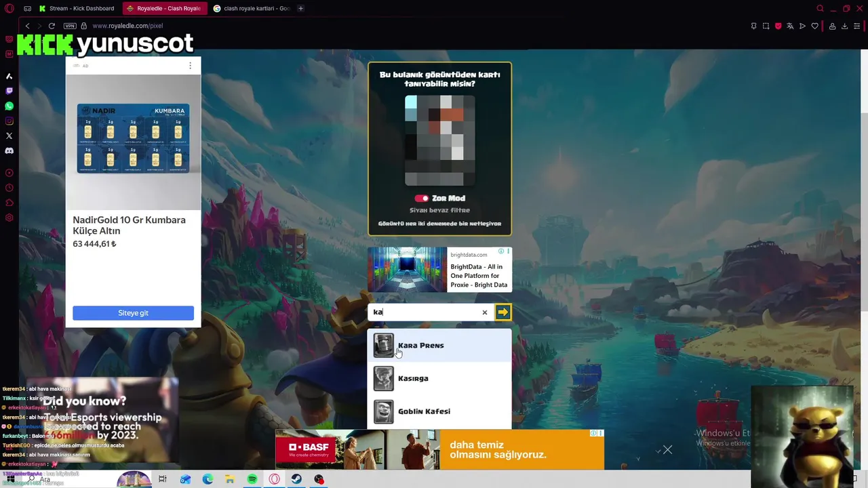Open extensions cube icon in sidebar
The width and height of the screenshot is (868, 488).
point(9,203)
